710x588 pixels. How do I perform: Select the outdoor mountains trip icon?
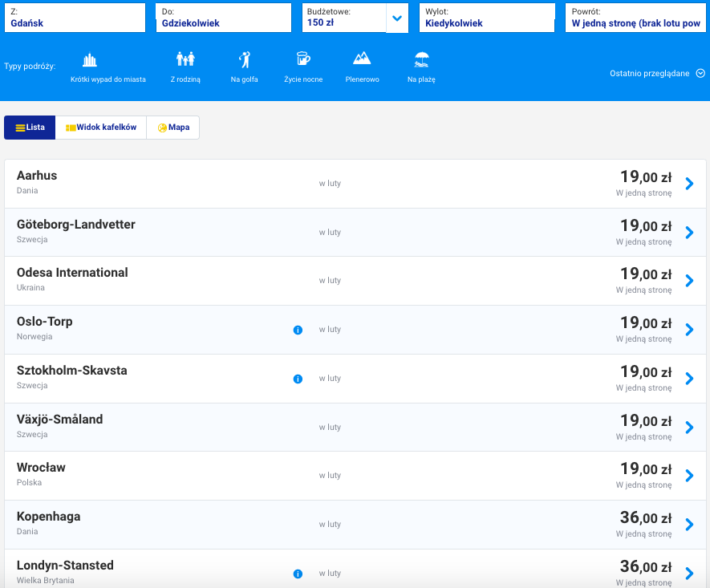[362, 60]
